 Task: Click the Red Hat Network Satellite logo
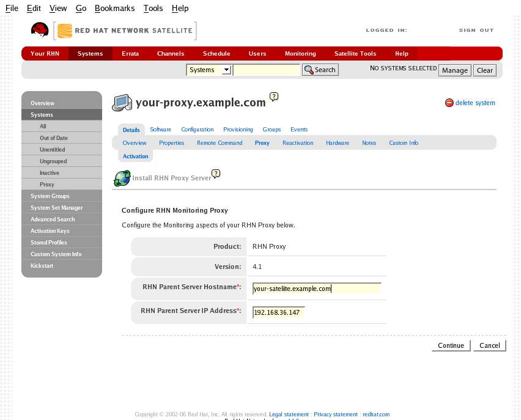pyautogui.click(x=125, y=31)
